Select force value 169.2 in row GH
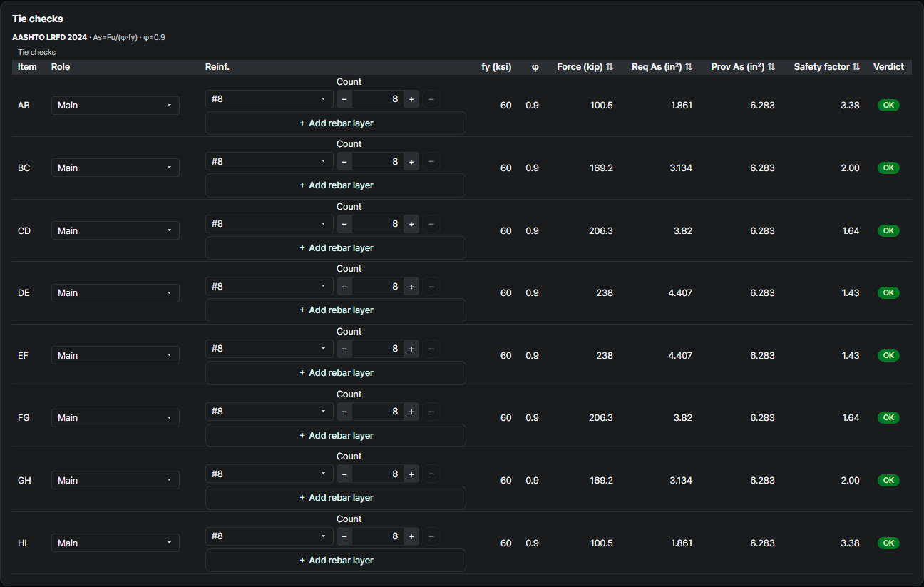 pos(602,481)
